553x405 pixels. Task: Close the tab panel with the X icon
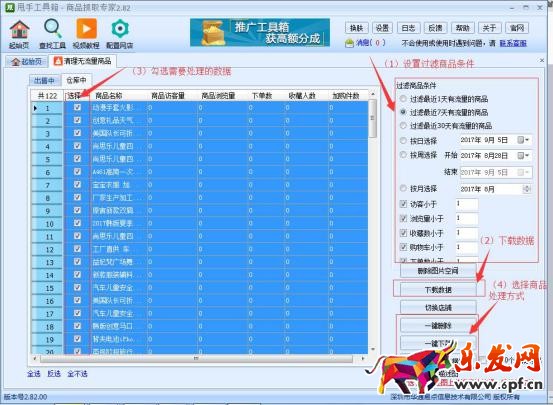(x=542, y=60)
